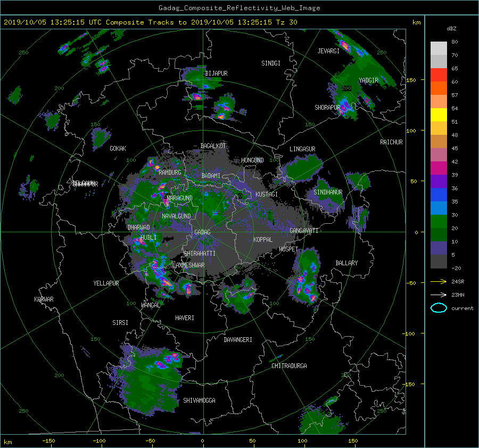Click the DAVANGERI city label
Viewport: 479px width, 448px height.
coord(238,340)
